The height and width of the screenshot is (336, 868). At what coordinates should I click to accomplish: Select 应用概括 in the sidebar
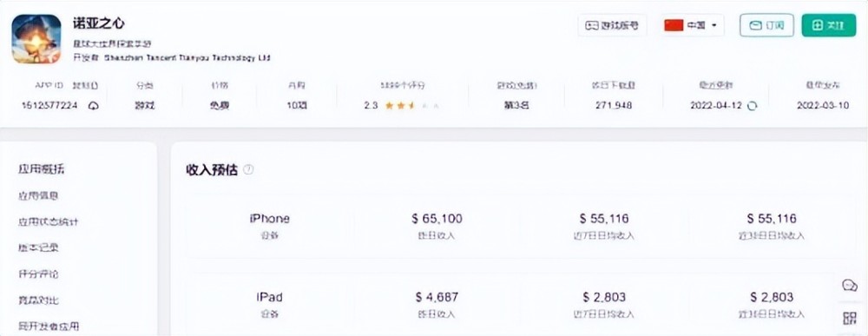point(41,169)
